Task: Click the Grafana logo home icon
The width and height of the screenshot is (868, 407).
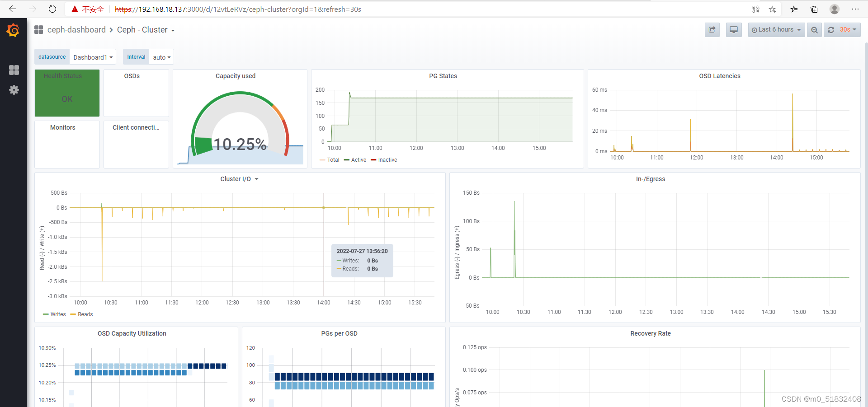Action: (13, 30)
